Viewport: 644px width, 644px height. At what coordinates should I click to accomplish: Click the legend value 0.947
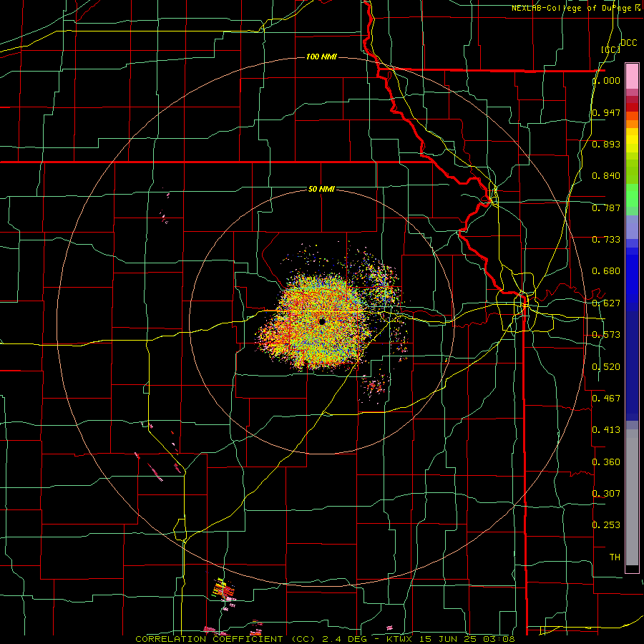pyautogui.click(x=606, y=112)
